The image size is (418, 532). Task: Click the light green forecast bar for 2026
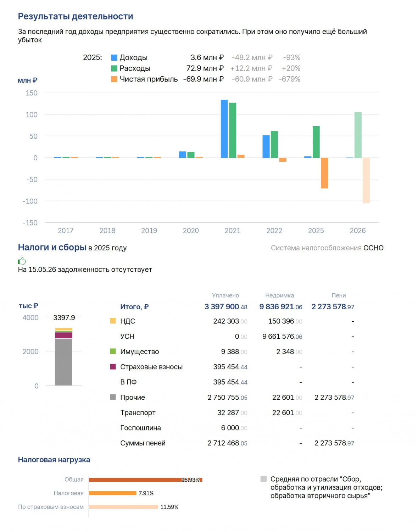click(x=358, y=135)
